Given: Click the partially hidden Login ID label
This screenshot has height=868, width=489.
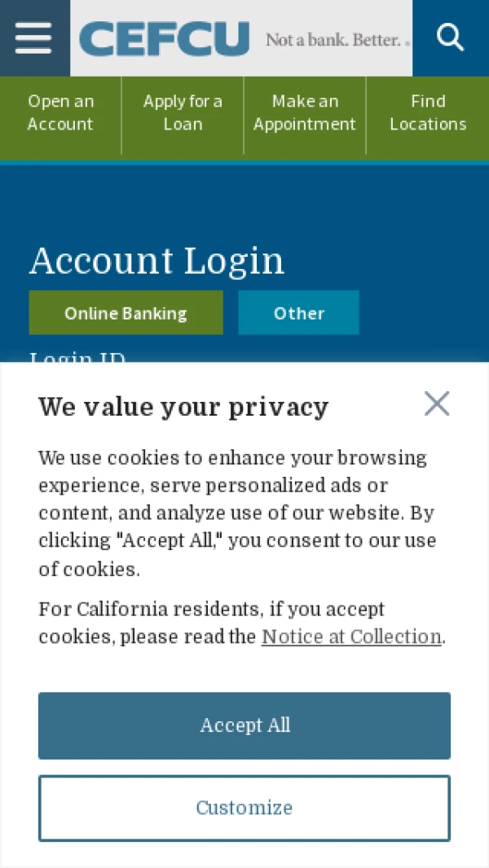Looking at the screenshot, I should coord(77,356).
